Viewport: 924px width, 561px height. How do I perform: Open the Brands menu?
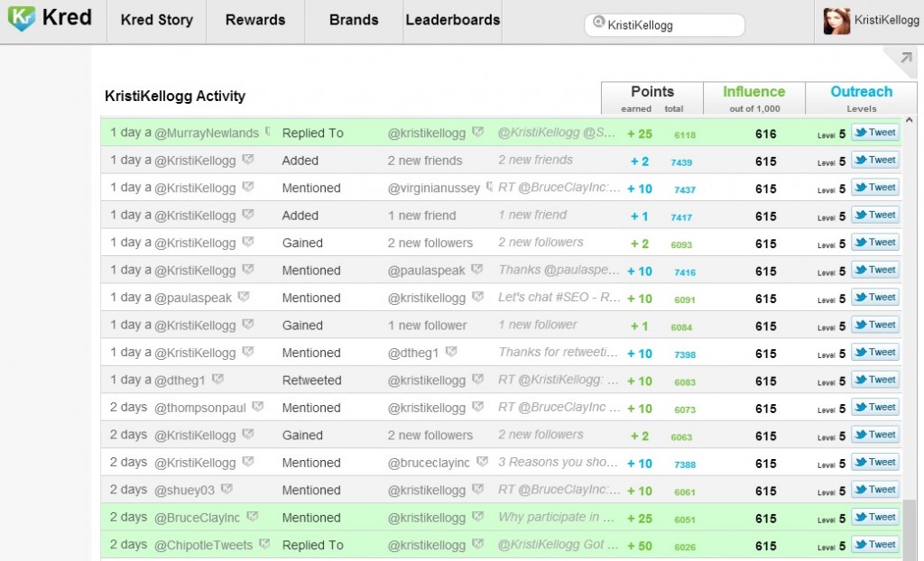pos(354,20)
